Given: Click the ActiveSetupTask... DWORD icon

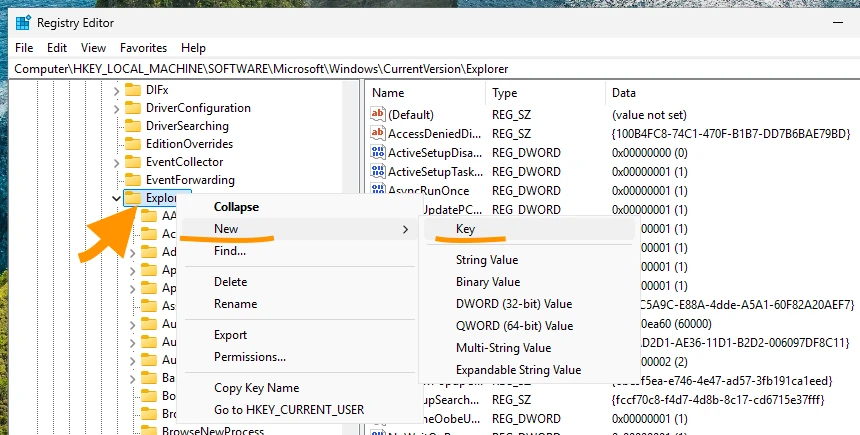Looking at the screenshot, I should (378, 171).
